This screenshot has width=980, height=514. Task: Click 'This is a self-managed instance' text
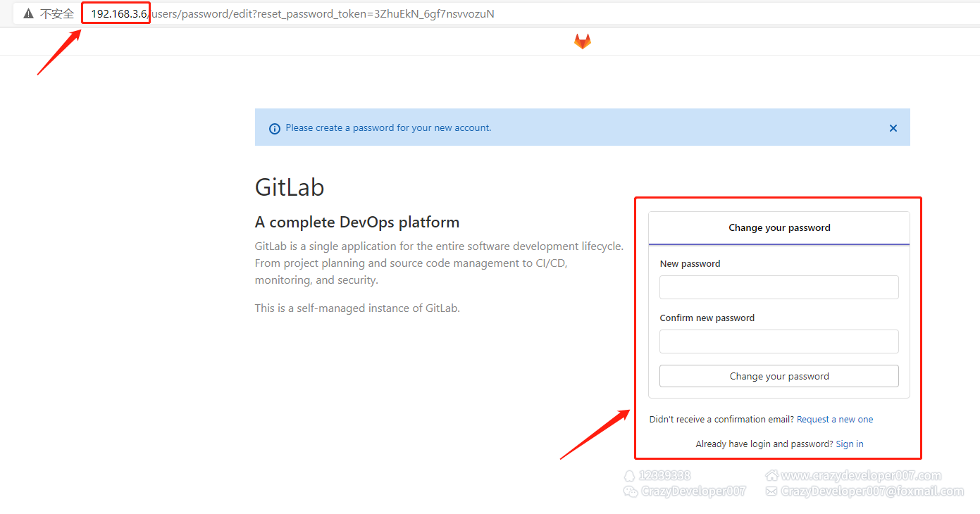click(x=357, y=308)
